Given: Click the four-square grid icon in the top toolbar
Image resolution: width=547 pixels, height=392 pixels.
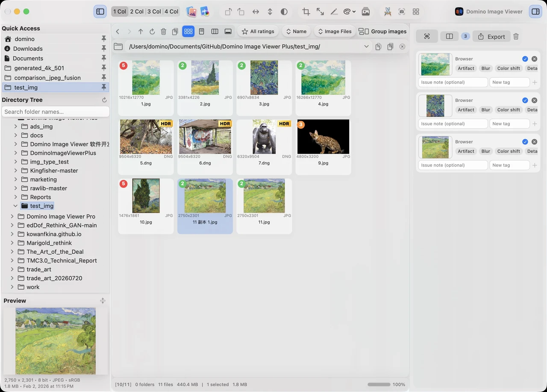Looking at the screenshot, I should tap(416, 12).
